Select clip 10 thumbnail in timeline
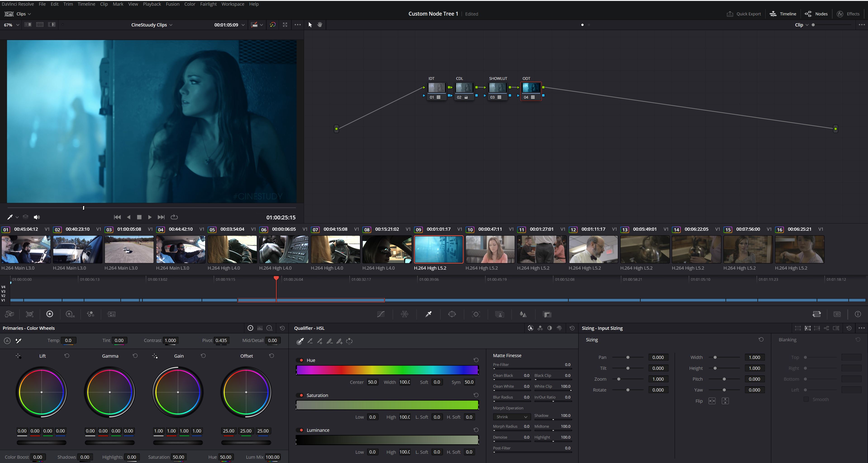Viewport: 868px width, 463px height. [x=490, y=249]
